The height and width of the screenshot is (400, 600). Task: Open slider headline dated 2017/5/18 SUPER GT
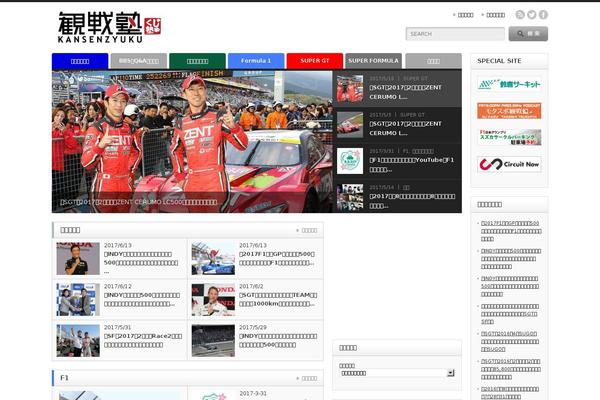click(406, 92)
